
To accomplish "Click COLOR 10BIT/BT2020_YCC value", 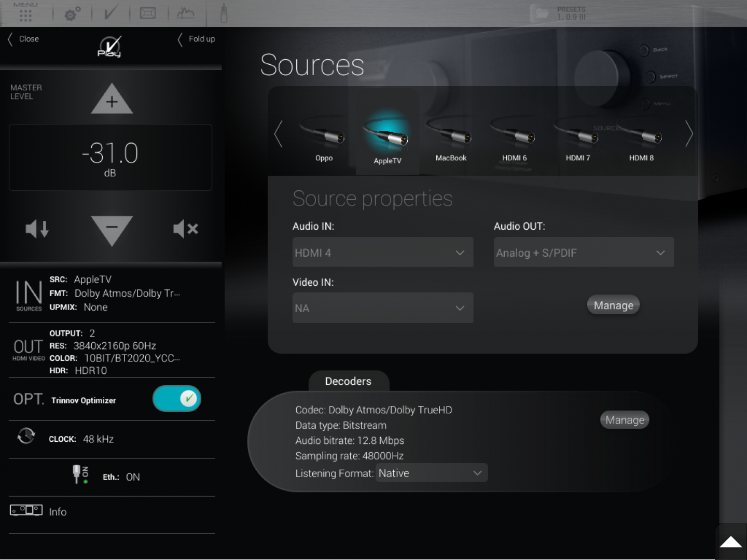I will pos(132,358).
